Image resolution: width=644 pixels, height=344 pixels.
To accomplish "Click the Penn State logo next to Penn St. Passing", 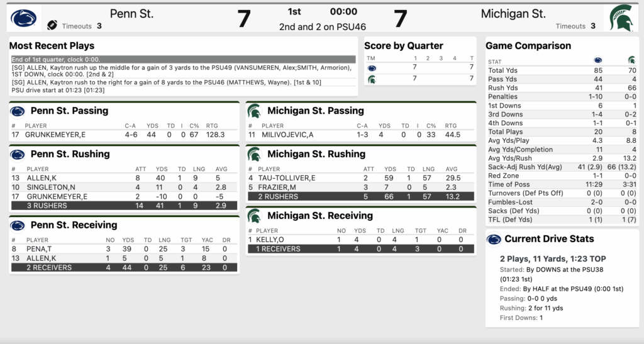I will tap(18, 111).
